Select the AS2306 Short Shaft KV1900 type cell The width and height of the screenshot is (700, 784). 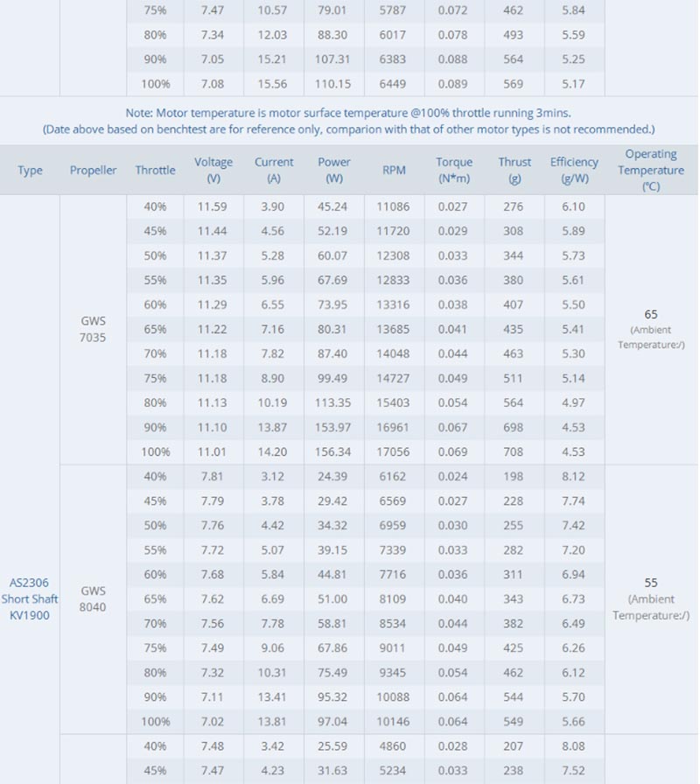pos(30,598)
